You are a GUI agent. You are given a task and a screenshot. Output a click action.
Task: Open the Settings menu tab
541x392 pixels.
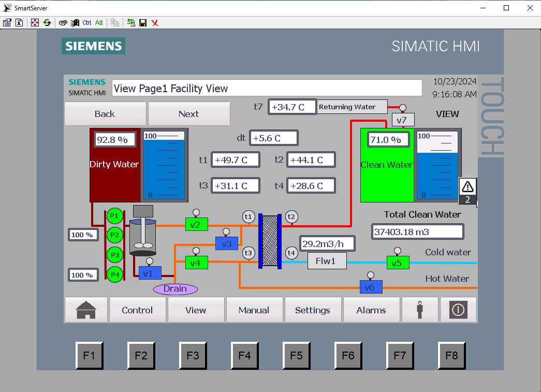pyautogui.click(x=313, y=310)
